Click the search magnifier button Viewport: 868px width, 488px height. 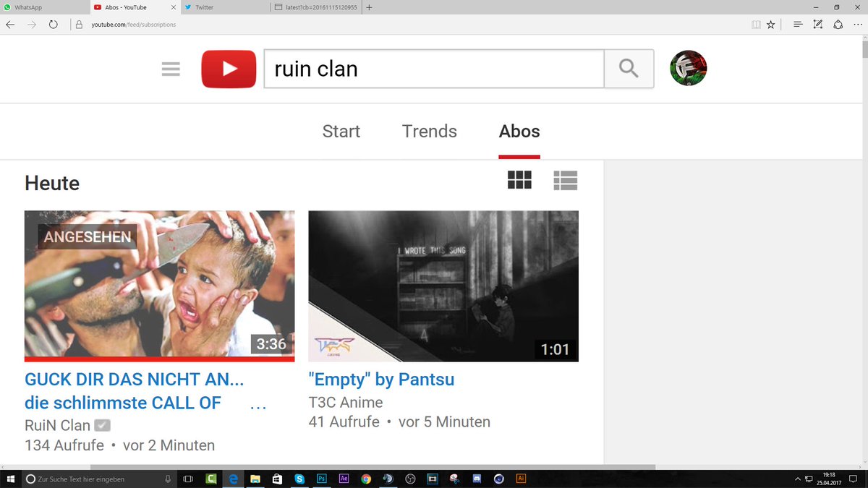(x=629, y=69)
